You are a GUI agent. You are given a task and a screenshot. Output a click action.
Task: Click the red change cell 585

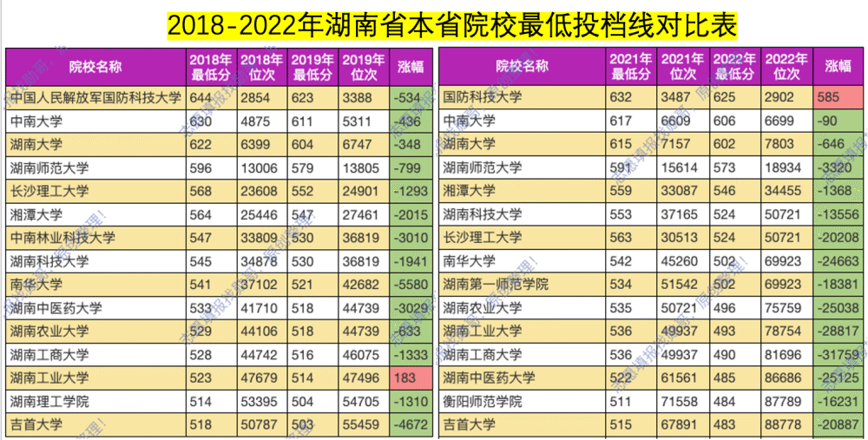click(x=838, y=97)
